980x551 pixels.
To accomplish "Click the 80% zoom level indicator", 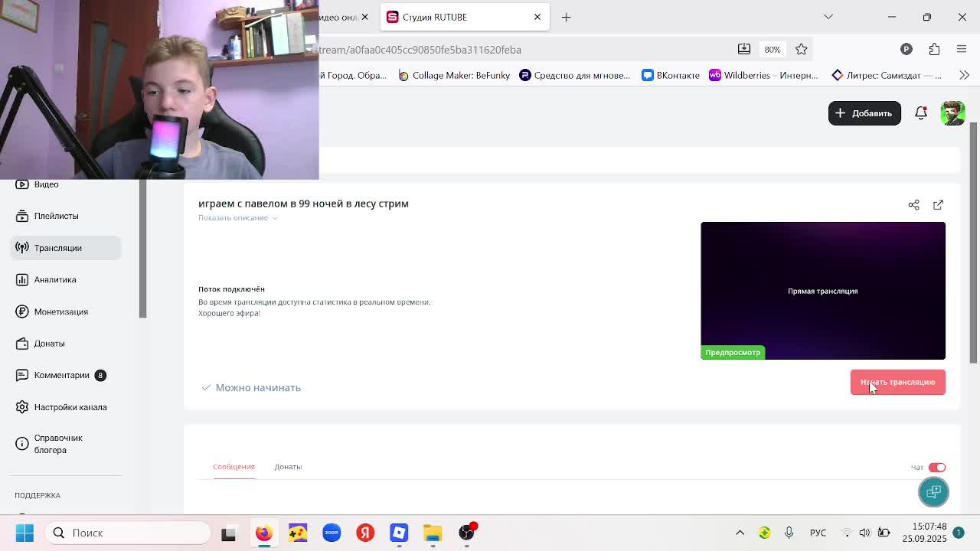I will pos(772,49).
